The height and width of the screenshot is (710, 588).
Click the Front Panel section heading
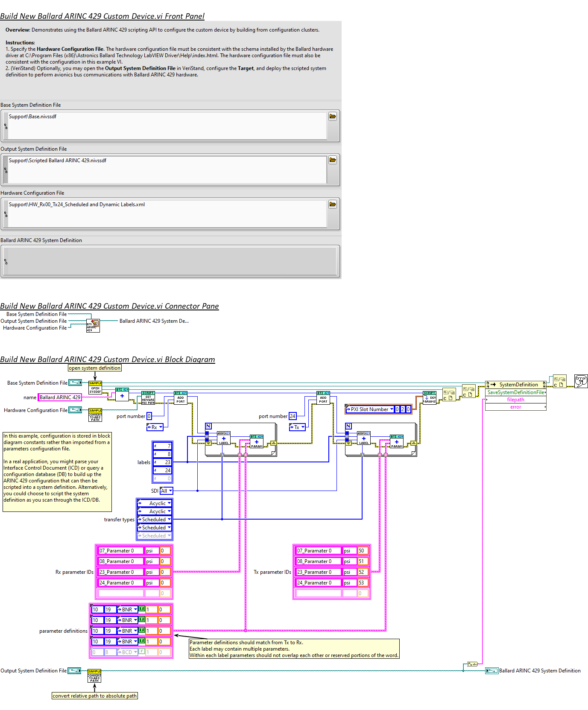(102, 16)
